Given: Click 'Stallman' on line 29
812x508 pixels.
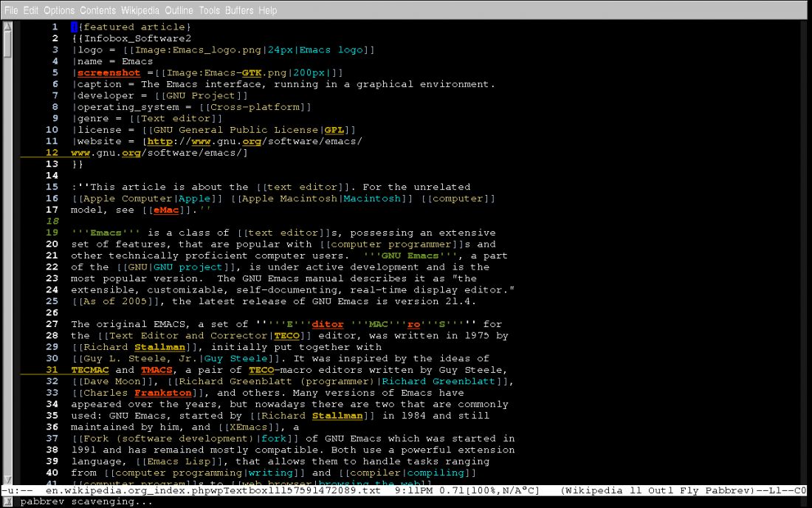Looking at the screenshot, I should click(159, 347).
